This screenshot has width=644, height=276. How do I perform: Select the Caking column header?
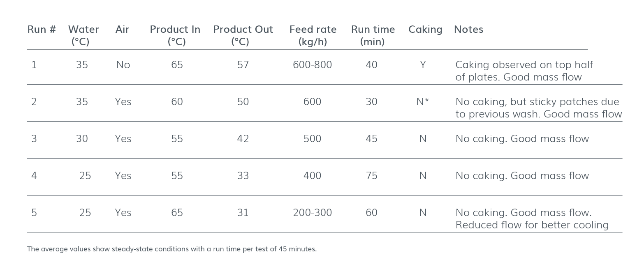point(425,30)
